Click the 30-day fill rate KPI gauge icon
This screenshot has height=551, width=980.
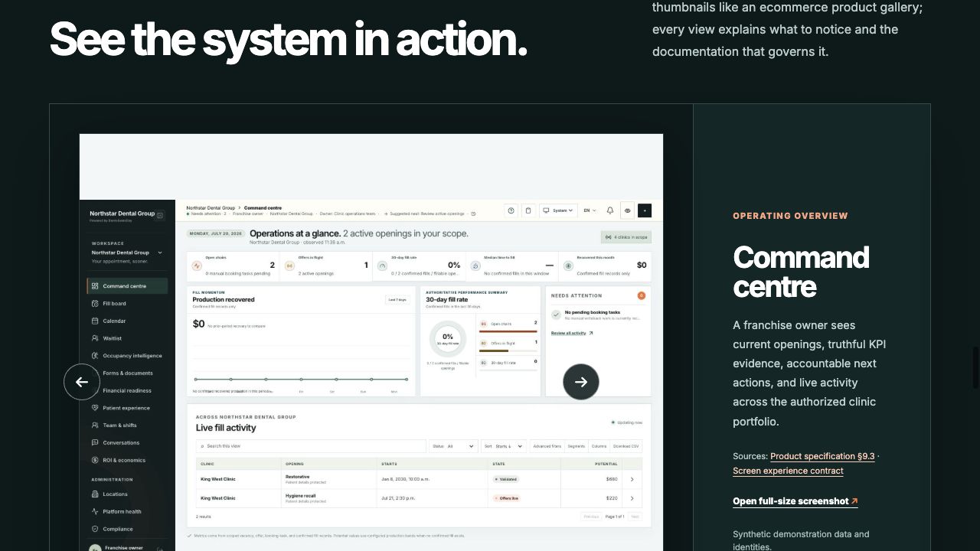tap(383, 266)
